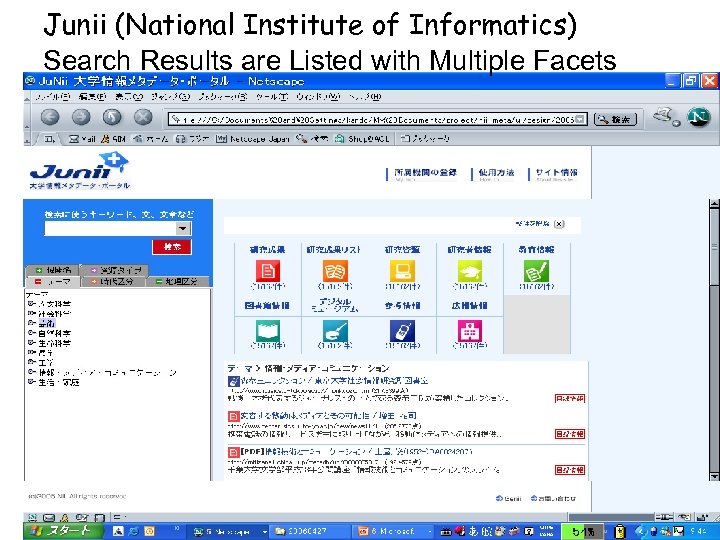Open the URL bar history dropdown
720x540 pixels.
pyautogui.click(x=581, y=119)
